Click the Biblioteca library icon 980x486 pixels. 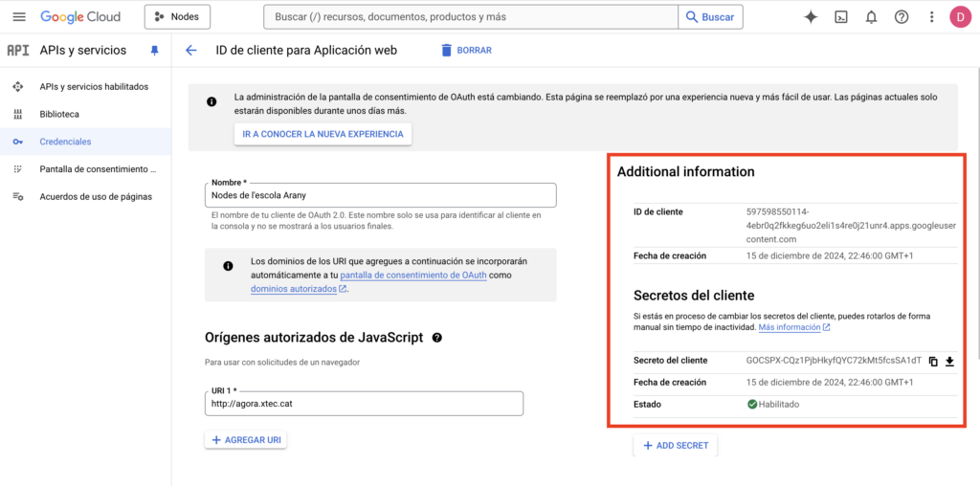[x=18, y=114]
